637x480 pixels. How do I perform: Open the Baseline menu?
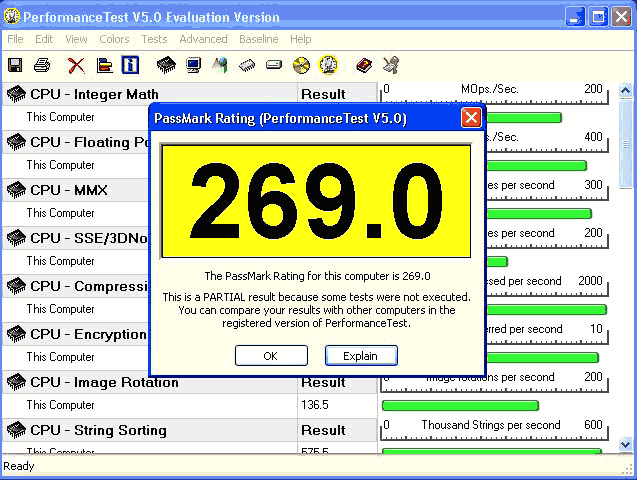point(259,39)
